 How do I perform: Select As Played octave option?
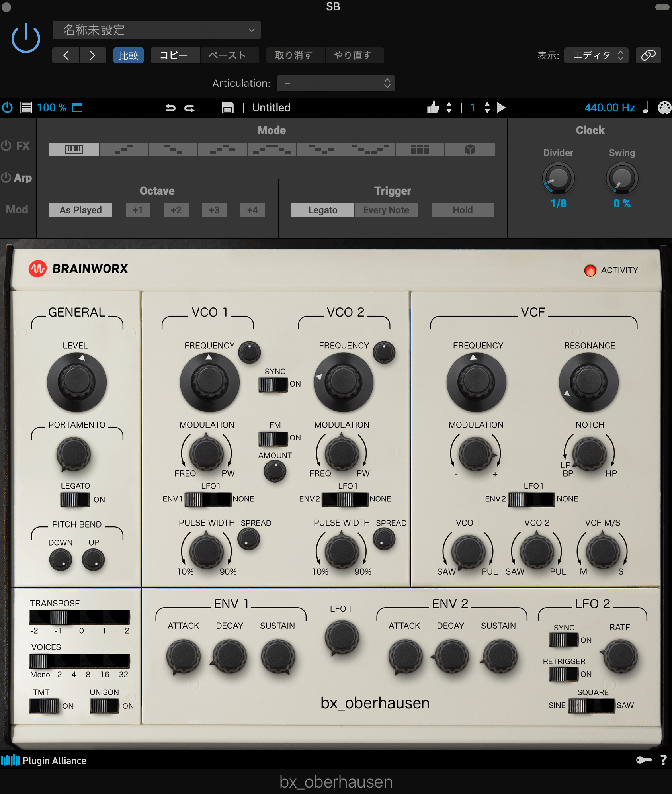(x=81, y=210)
